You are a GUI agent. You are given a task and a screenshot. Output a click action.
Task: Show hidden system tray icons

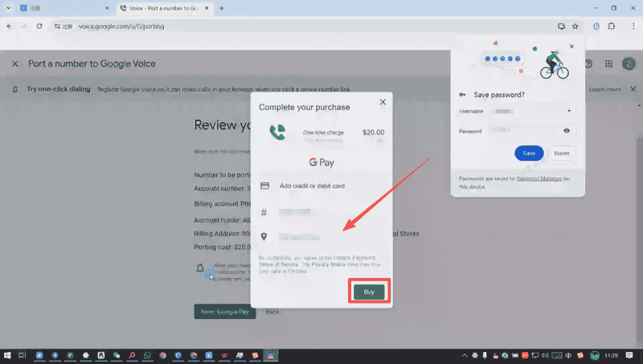[465, 355]
